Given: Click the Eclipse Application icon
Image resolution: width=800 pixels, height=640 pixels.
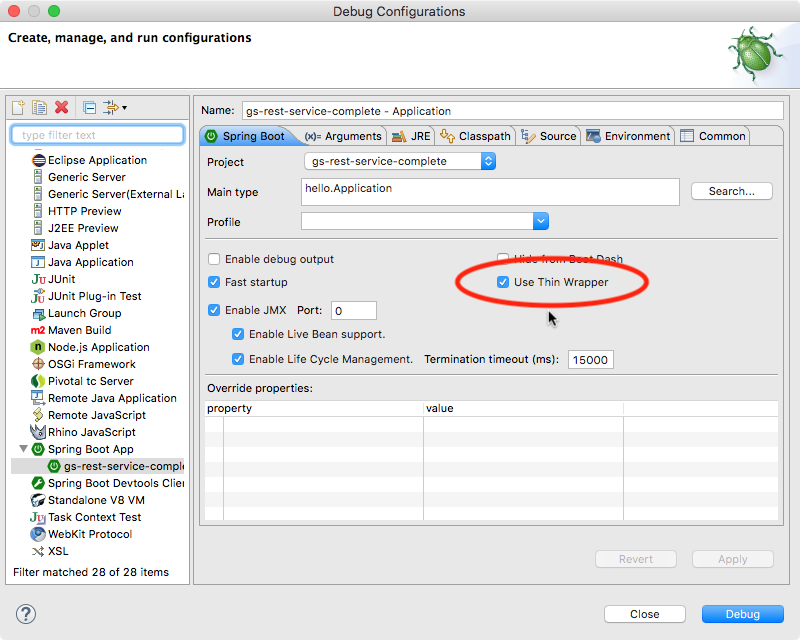Looking at the screenshot, I should click(38, 160).
